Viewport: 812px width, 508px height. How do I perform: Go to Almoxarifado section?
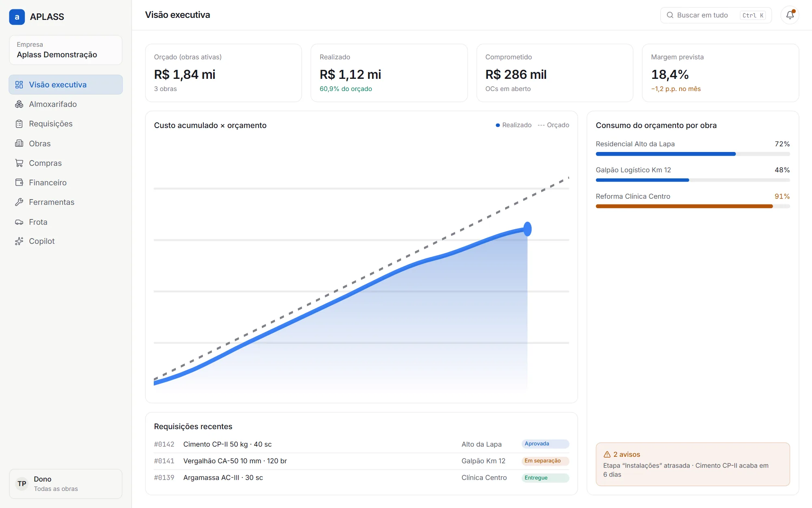(x=66, y=104)
